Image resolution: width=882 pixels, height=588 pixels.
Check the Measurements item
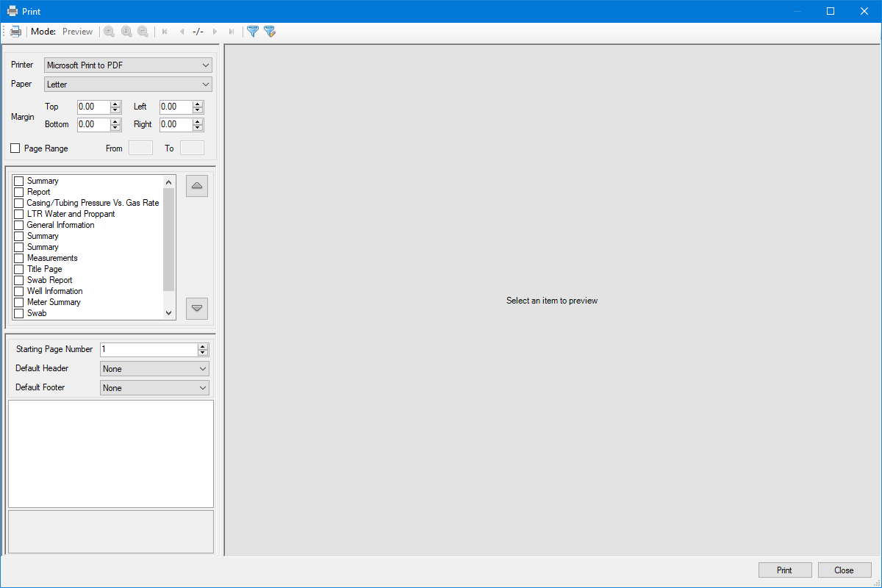click(x=19, y=258)
